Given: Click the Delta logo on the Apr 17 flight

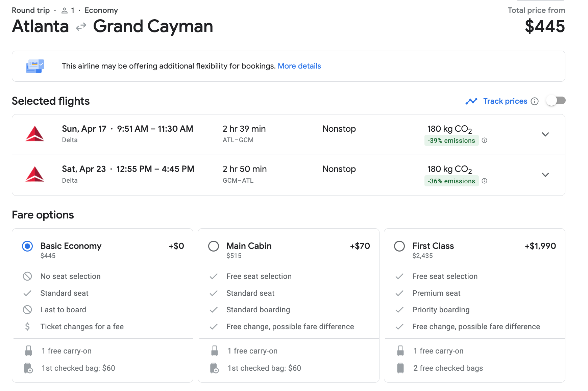Looking at the screenshot, I should pyautogui.click(x=35, y=134).
